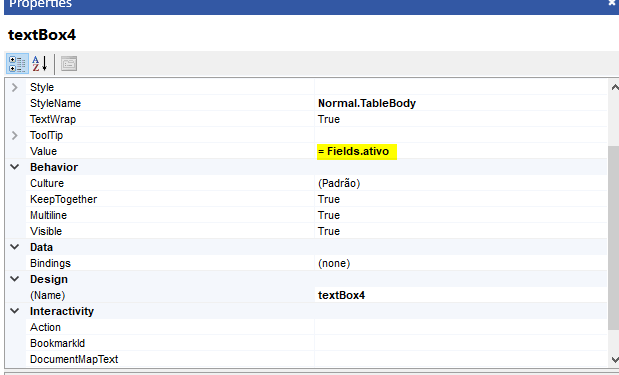Click scrollbar up arrow in property grid
619x375 pixels.
[x=614, y=87]
